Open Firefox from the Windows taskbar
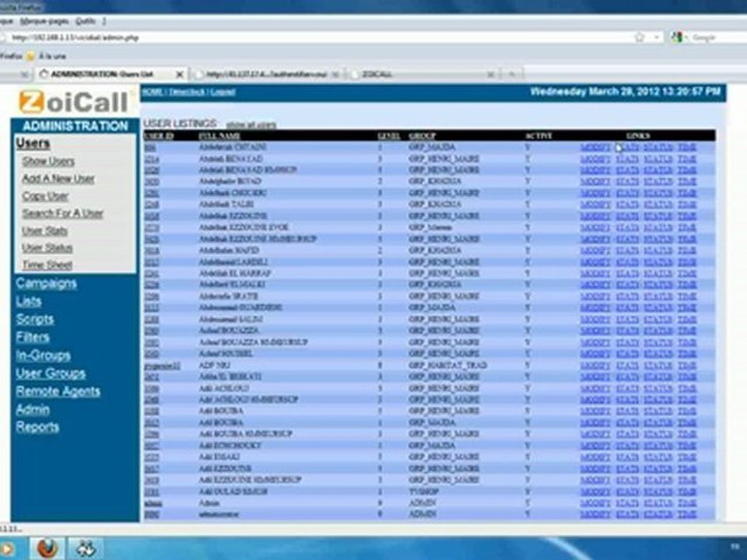Screen dimensions: 747x560 click(47, 548)
